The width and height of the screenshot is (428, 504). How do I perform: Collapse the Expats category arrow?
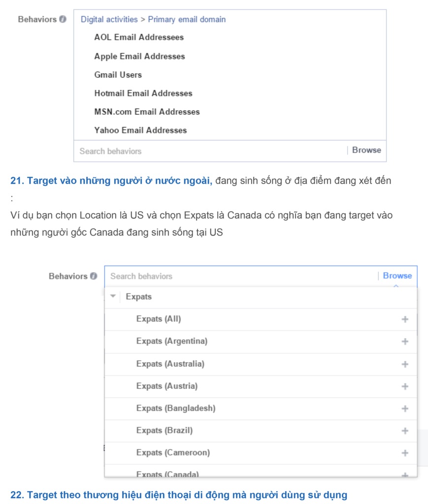[x=113, y=296]
